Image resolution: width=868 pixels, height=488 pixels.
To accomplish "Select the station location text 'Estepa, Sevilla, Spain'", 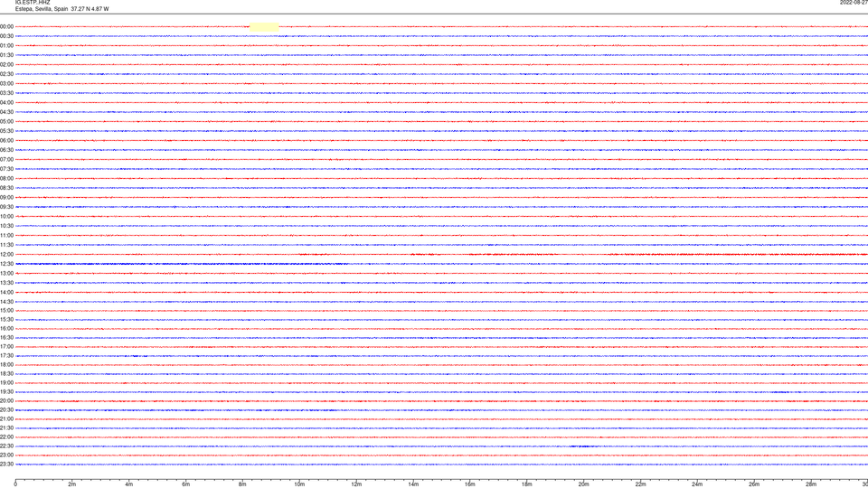I will (42, 9).
